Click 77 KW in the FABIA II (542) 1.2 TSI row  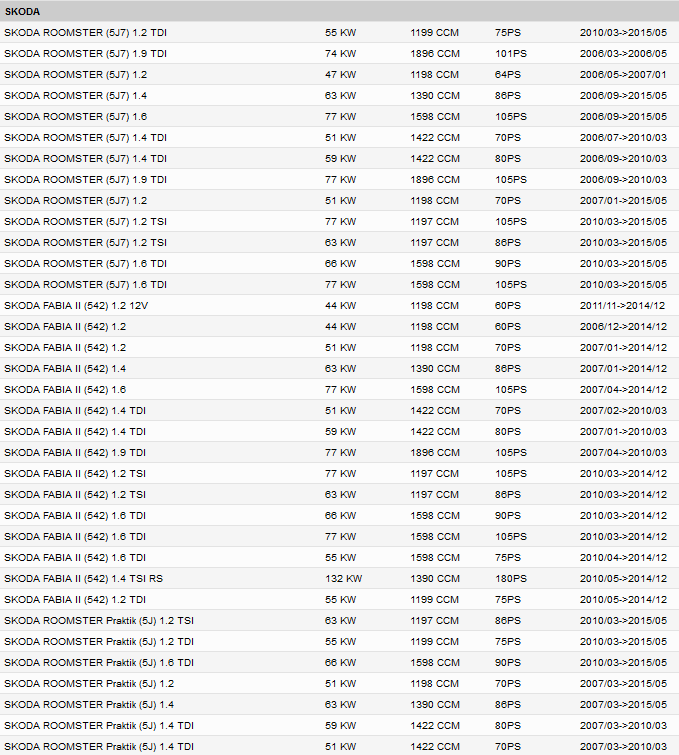(x=340, y=474)
